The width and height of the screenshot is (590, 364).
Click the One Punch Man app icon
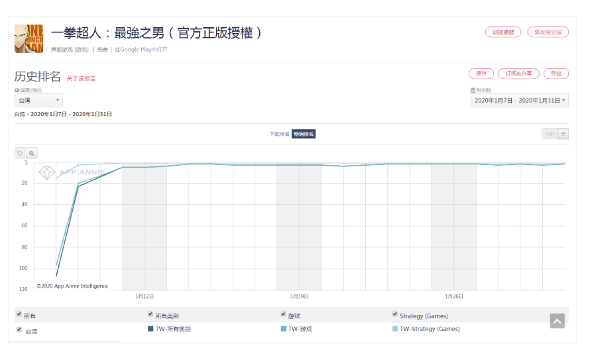pyautogui.click(x=29, y=38)
